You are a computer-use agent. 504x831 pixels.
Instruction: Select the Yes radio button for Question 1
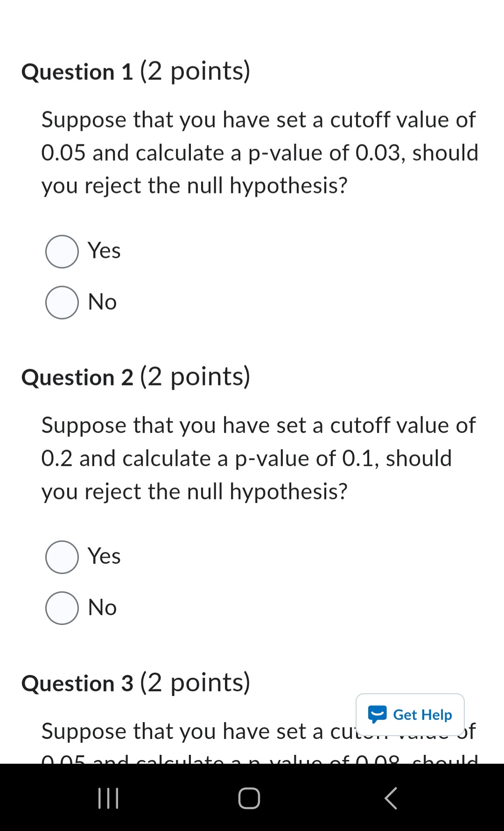[x=62, y=251]
